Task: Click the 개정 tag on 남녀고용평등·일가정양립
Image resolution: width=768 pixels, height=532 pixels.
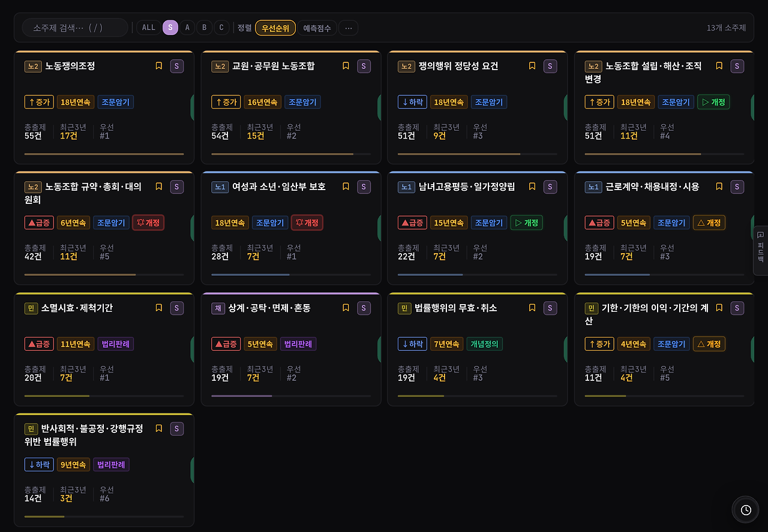Action: click(526, 223)
